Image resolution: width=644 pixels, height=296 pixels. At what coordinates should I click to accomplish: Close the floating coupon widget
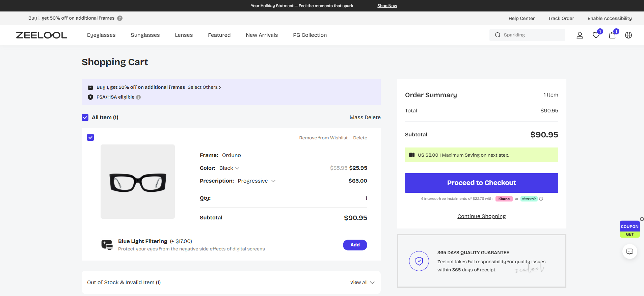click(642, 219)
